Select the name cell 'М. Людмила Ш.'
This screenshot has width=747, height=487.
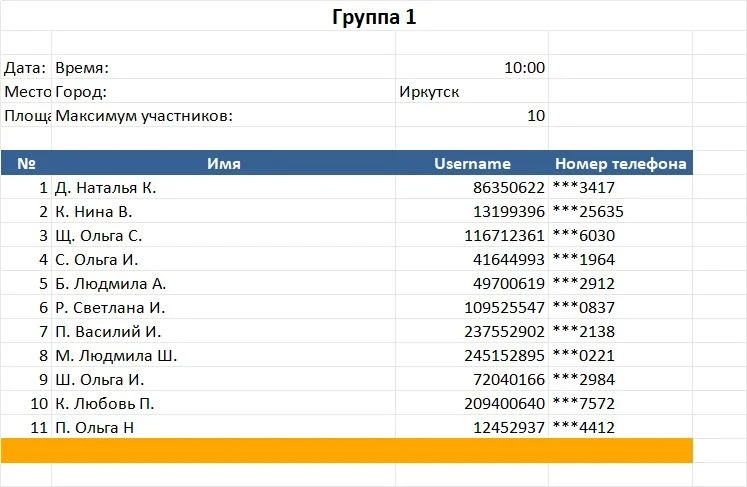click(x=223, y=355)
